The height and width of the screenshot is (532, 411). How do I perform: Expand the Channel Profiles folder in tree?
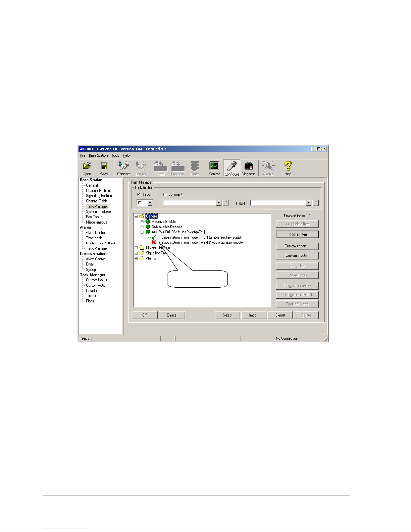click(x=136, y=248)
